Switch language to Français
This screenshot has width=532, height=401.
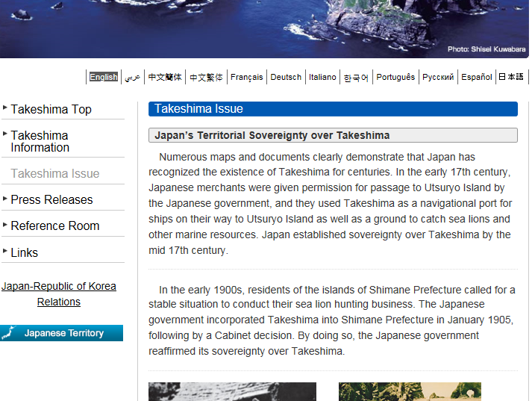coord(246,77)
